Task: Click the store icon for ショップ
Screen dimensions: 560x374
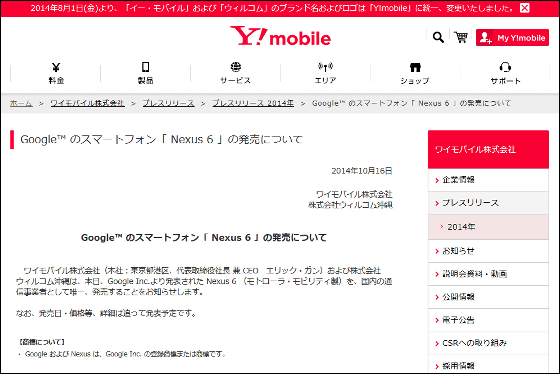Action: [415, 67]
